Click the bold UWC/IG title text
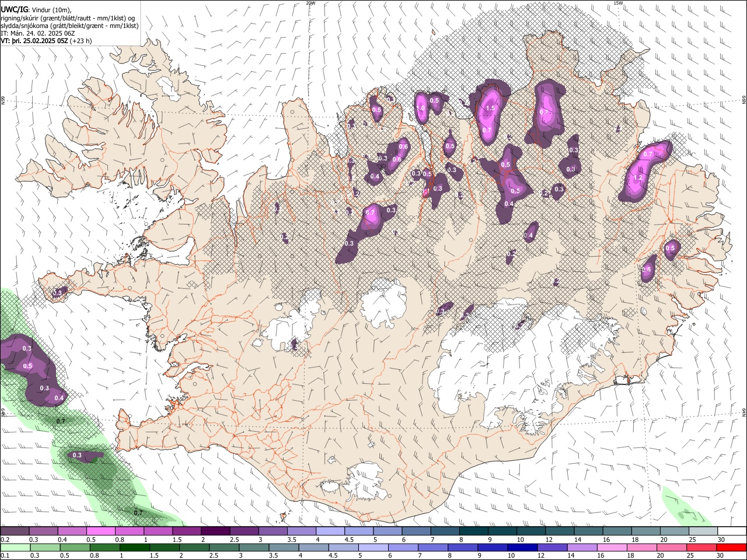Image resolution: width=747 pixels, height=560 pixels. click(x=13, y=9)
